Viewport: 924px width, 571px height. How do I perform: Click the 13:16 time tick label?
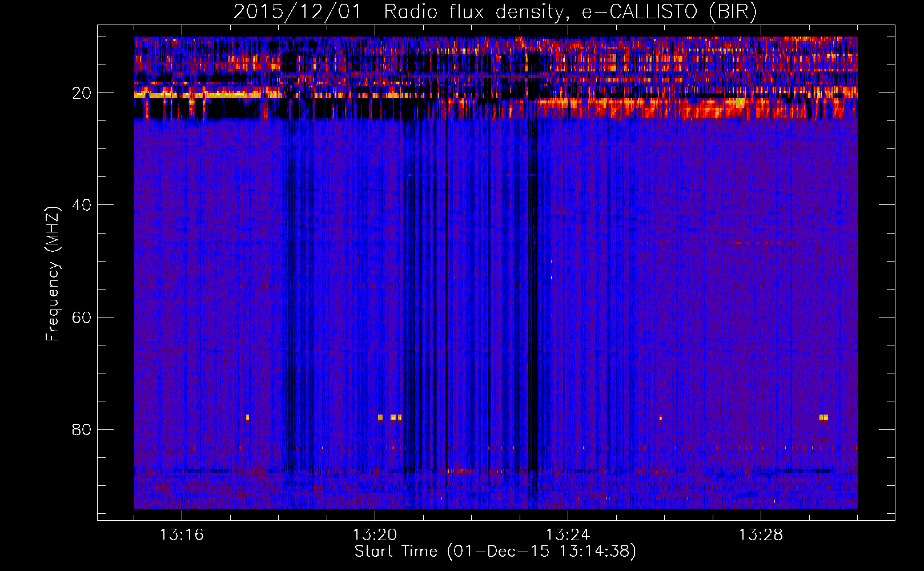pos(182,534)
